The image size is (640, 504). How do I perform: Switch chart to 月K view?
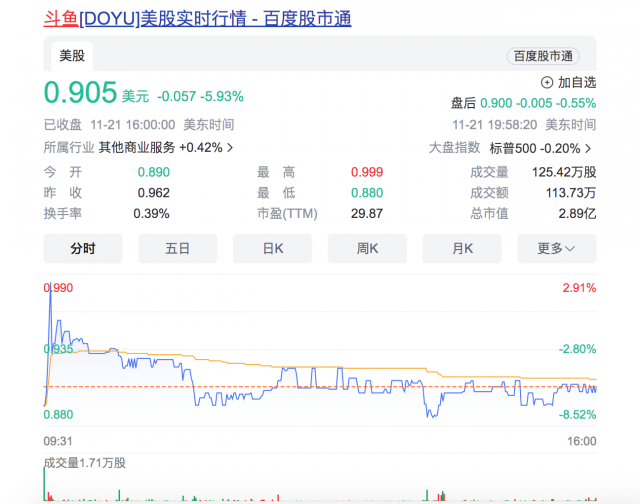click(x=462, y=248)
